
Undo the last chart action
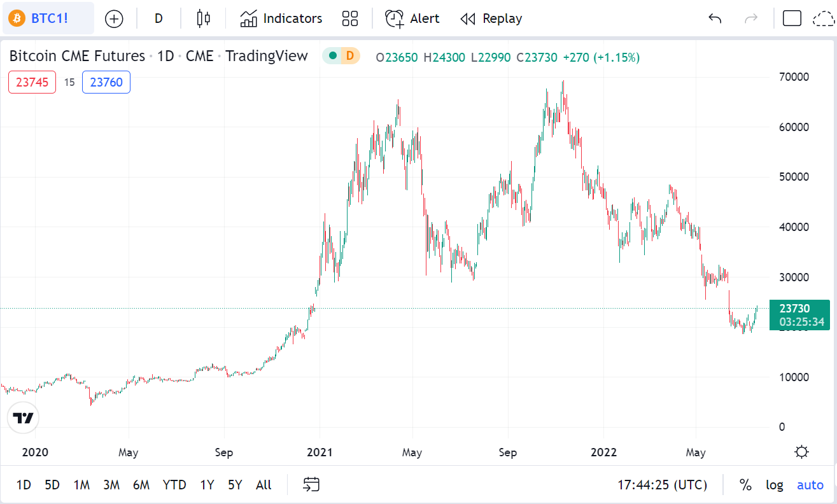(715, 18)
